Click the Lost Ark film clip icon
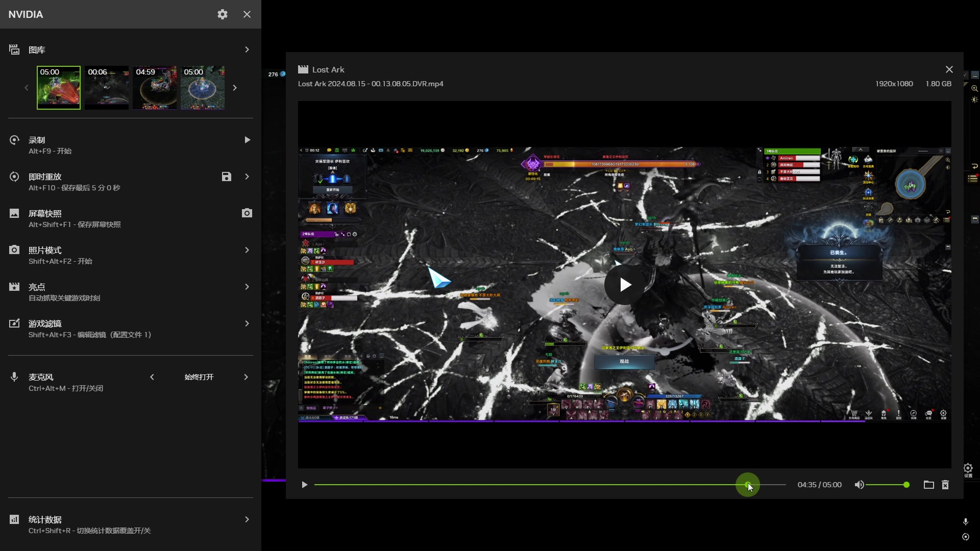The height and width of the screenshot is (551, 980). 303,69
